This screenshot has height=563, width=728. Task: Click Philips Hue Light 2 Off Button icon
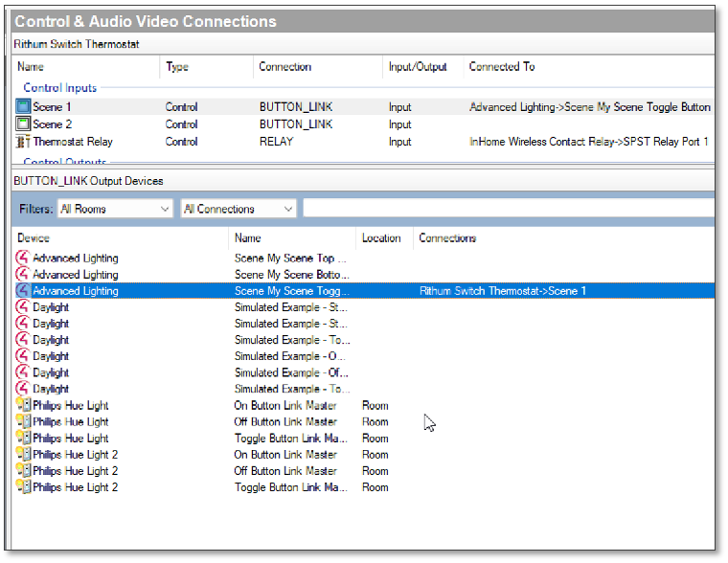(x=23, y=471)
